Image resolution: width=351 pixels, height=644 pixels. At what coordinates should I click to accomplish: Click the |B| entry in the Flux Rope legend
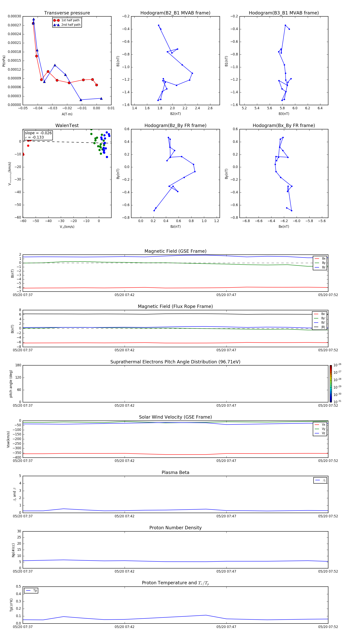coord(320,327)
